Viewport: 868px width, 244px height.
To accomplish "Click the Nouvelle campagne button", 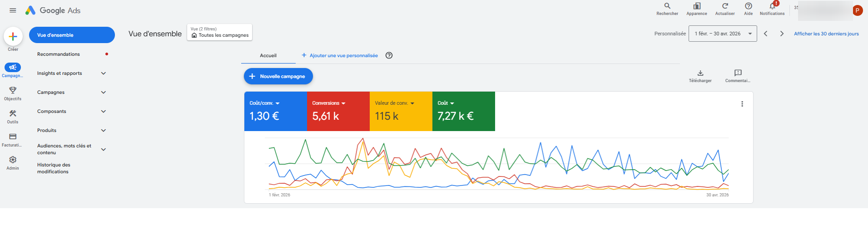I will click(278, 76).
